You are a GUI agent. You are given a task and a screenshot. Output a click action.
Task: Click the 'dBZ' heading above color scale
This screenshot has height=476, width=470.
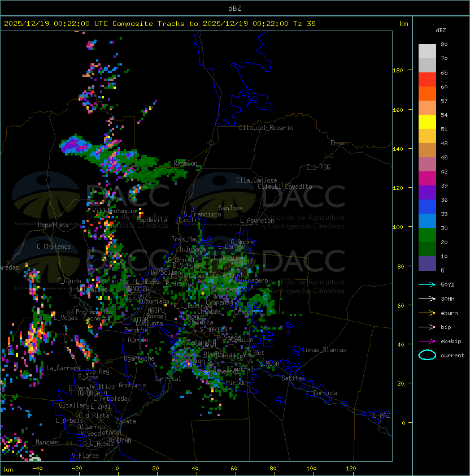pyautogui.click(x=441, y=31)
